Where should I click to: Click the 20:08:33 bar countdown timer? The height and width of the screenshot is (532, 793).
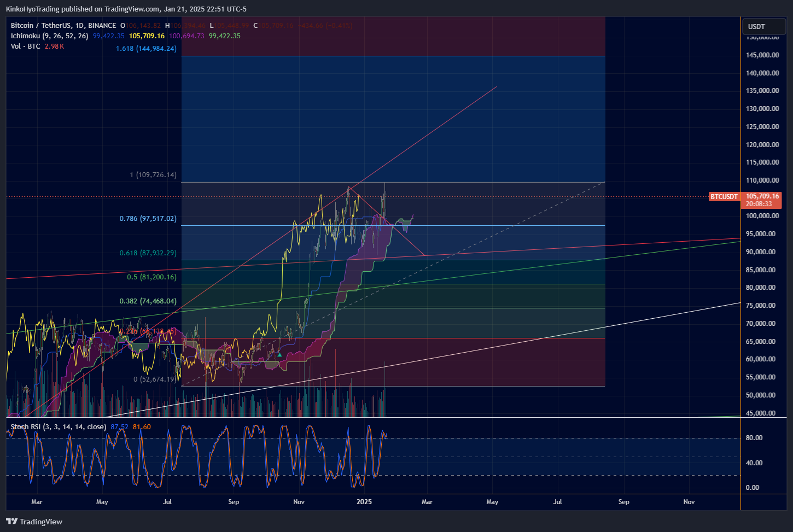click(x=759, y=204)
